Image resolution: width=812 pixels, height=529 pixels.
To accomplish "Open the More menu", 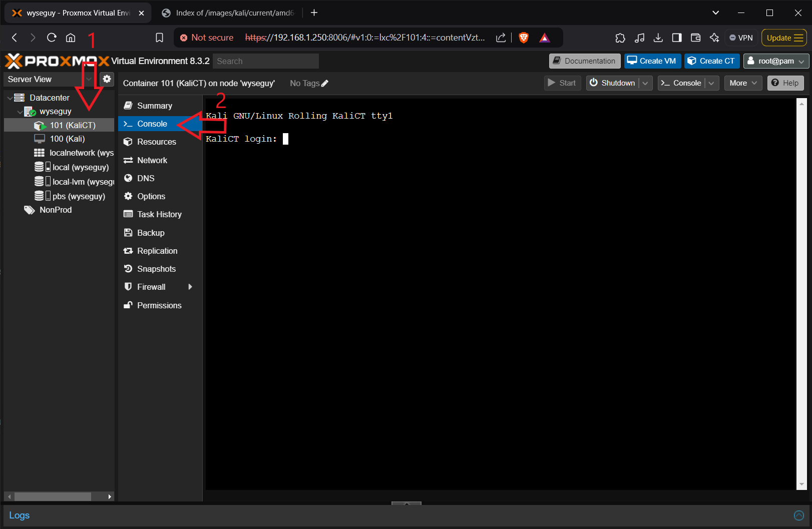I will tap(743, 83).
